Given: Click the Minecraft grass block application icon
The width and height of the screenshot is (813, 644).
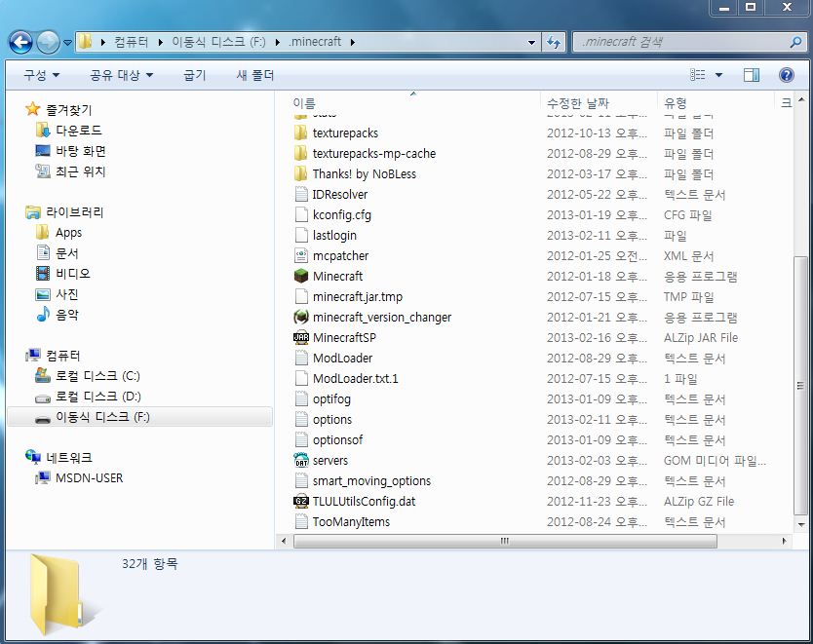Looking at the screenshot, I should [301, 276].
